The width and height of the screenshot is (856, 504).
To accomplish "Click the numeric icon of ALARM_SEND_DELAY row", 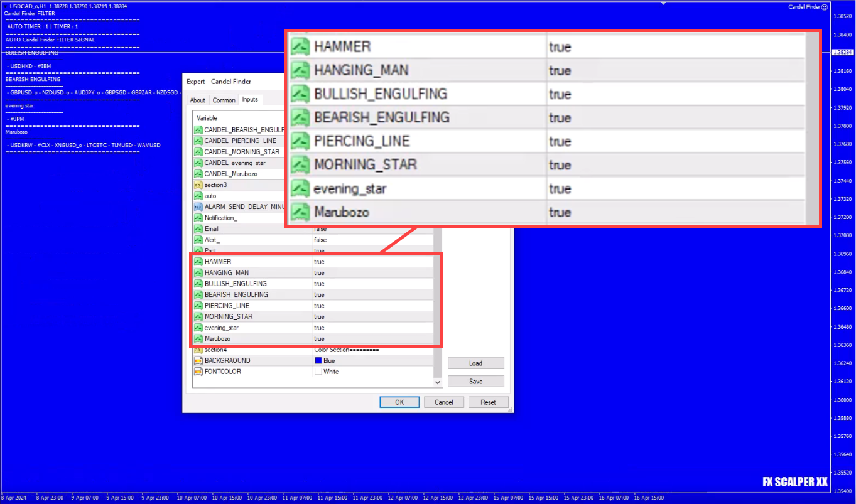I will pos(198,206).
